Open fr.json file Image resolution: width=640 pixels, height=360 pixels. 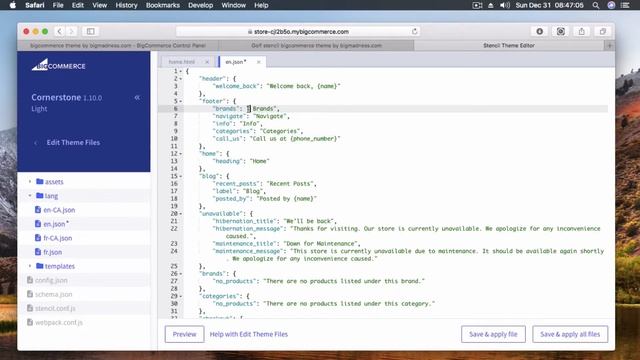coord(53,252)
